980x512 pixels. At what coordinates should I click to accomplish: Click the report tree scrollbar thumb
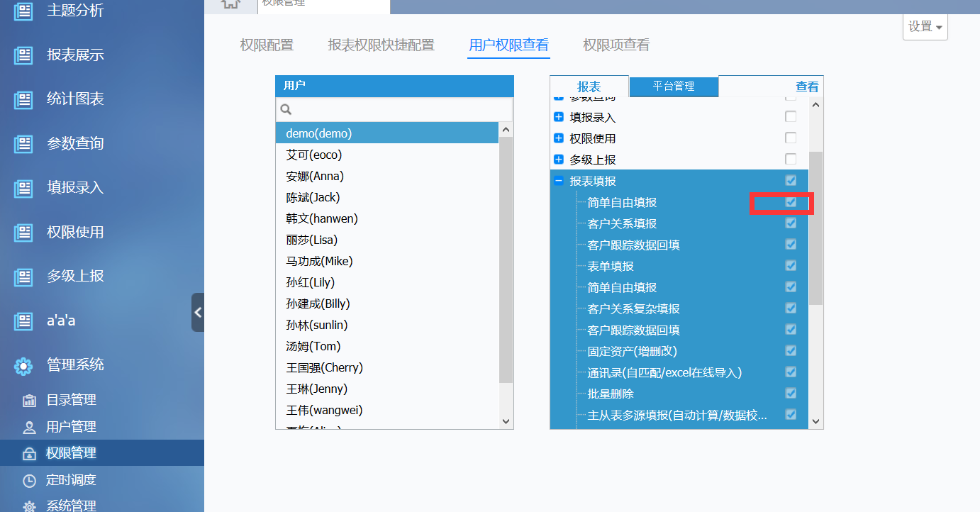tap(815, 228)
